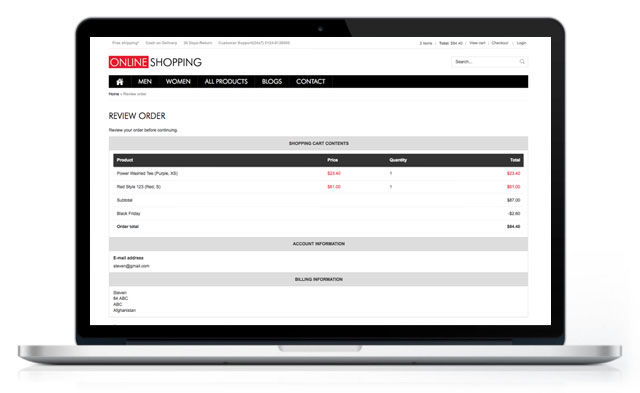Click the Home breadcrumb link

pos(113,94)
